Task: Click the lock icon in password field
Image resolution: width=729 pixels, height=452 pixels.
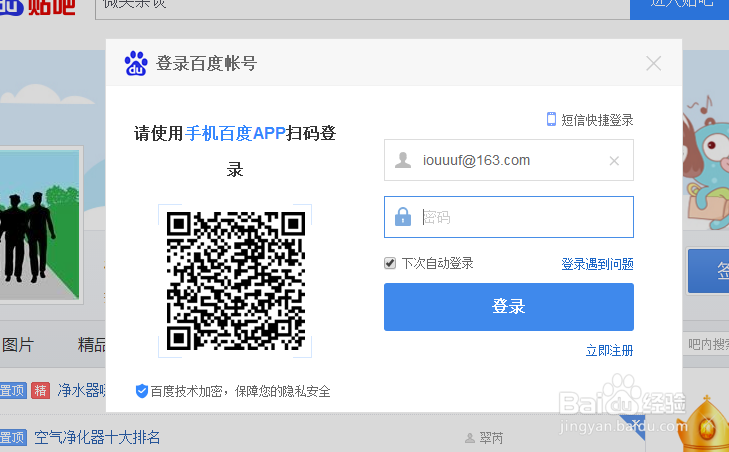Action: (x=403, y=217)
